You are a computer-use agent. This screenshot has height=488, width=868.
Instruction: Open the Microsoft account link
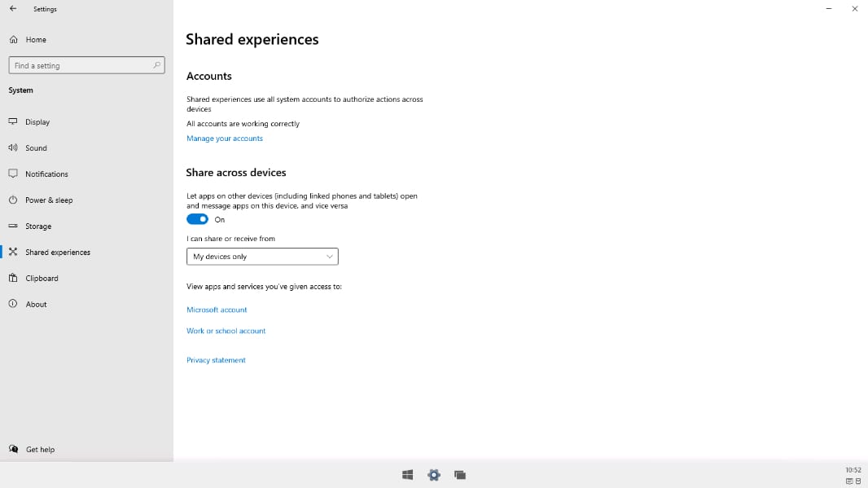(x=217, y=310)
